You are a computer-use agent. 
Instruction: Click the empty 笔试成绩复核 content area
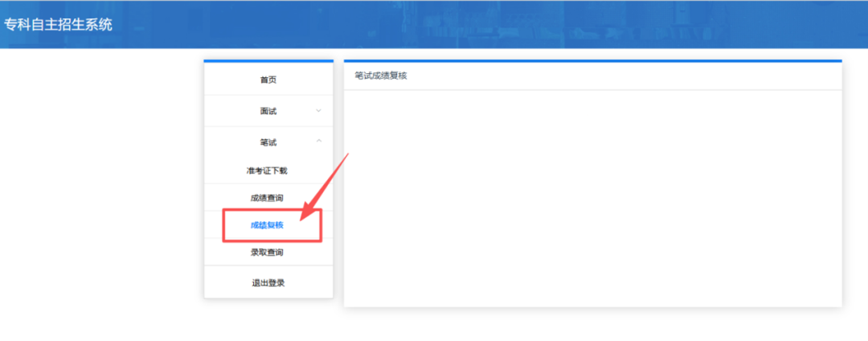(x=592, y=197)
